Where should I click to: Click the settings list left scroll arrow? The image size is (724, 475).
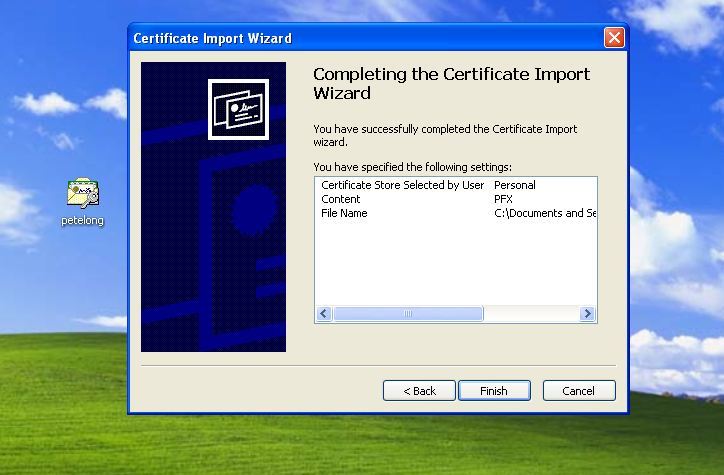(324, 314)
